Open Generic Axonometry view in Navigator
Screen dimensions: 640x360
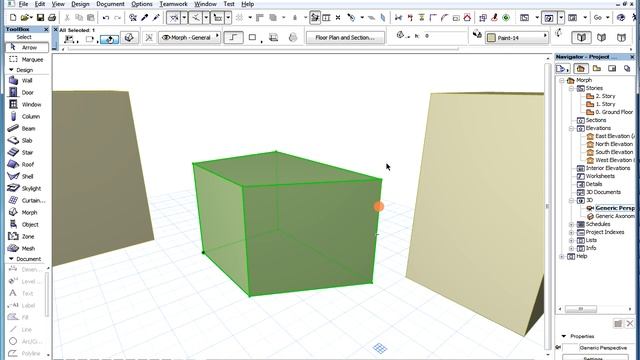pyautogui.click(x=611, y=216)
